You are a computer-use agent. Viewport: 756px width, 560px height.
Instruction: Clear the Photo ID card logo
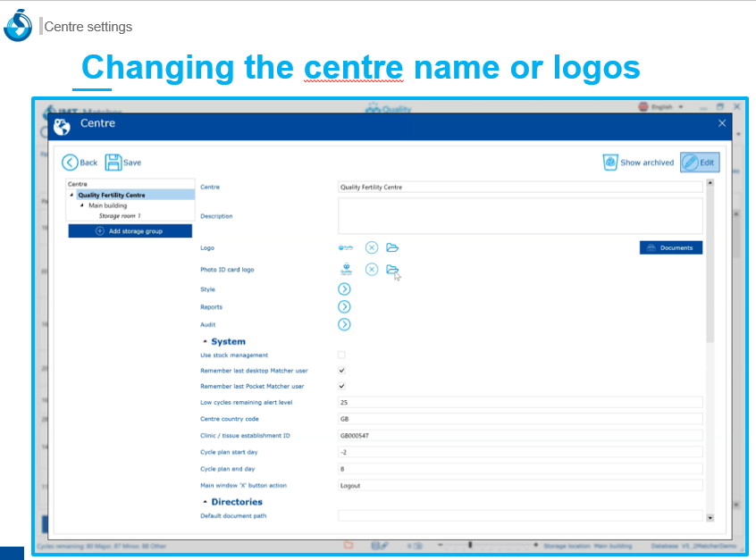tap(372, 270)
